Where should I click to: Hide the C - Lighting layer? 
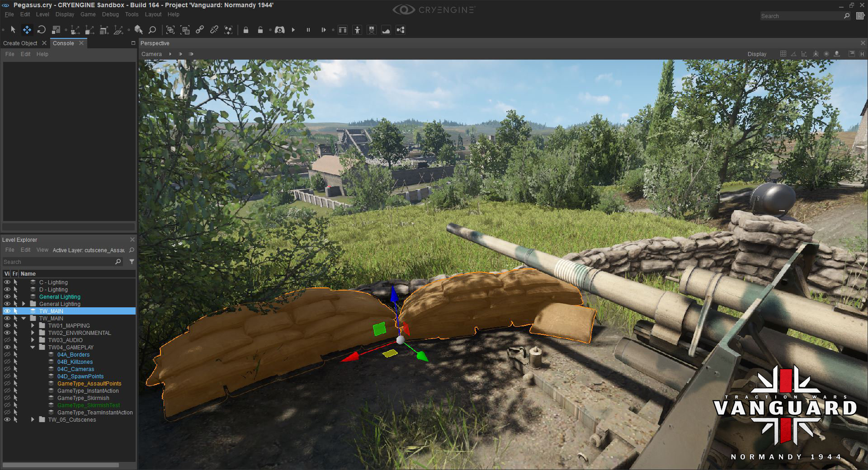(7, 282)
